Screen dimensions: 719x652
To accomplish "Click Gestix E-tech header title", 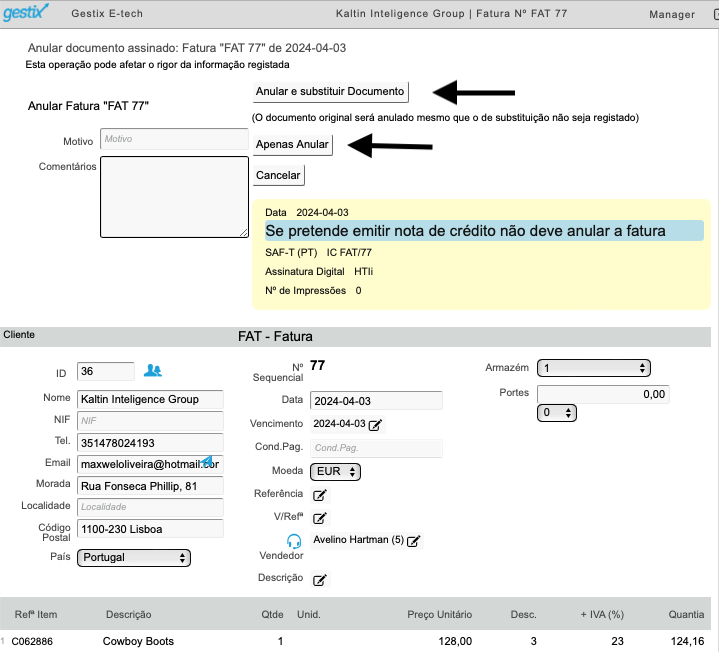I will 107,13.
